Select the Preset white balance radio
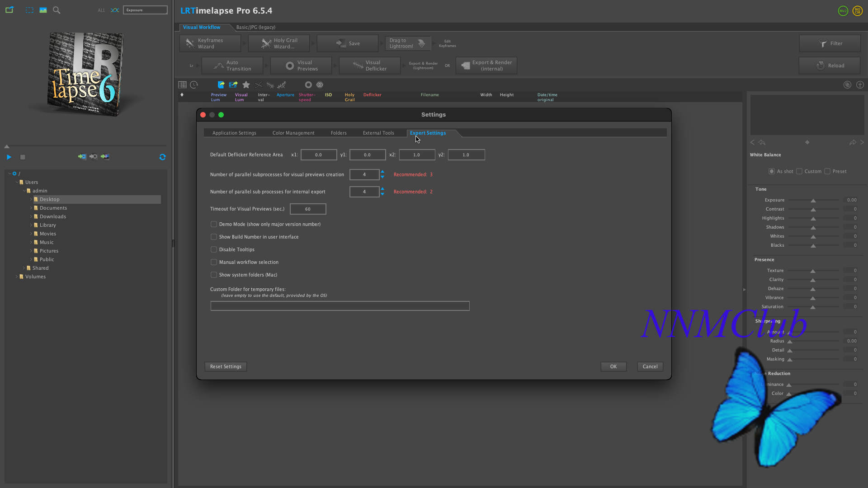 827,171
